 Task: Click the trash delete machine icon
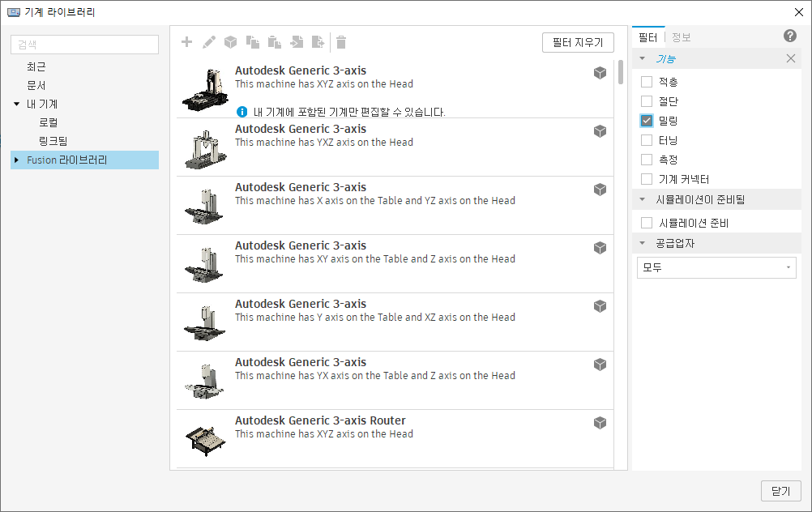(340, 42)
